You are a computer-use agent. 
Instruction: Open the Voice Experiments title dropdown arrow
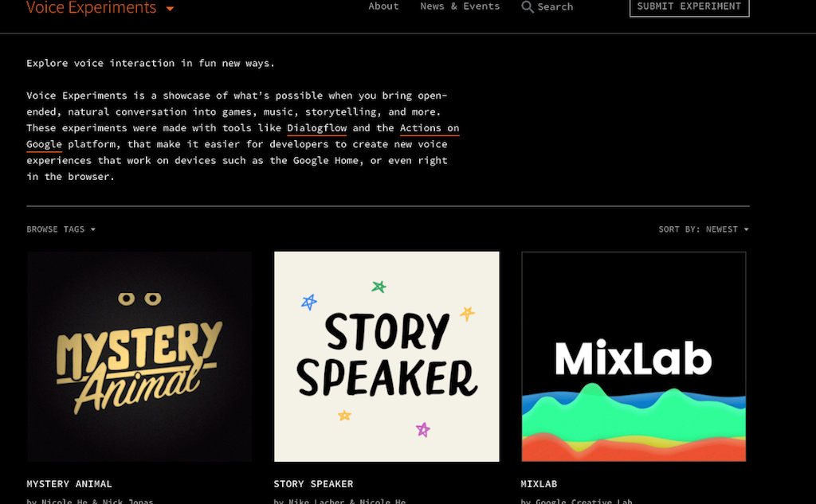coord(170,10)
